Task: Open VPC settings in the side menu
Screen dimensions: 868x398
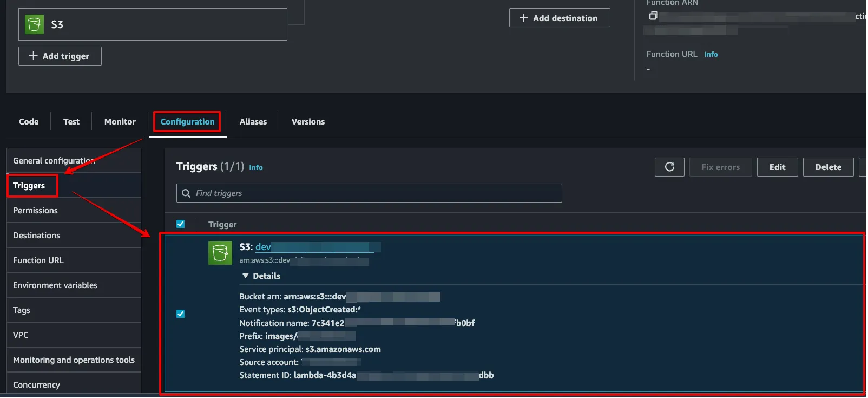Action: click(74, 335)
